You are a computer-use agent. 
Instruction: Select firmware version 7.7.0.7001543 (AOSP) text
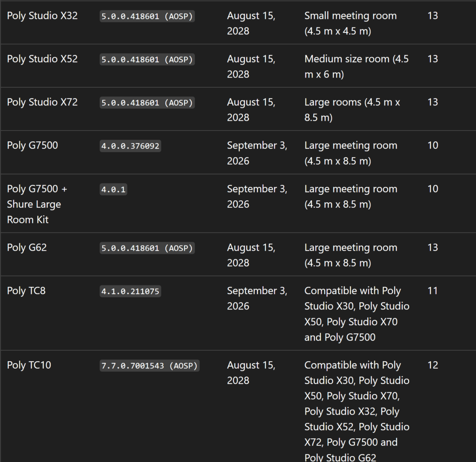150,366
